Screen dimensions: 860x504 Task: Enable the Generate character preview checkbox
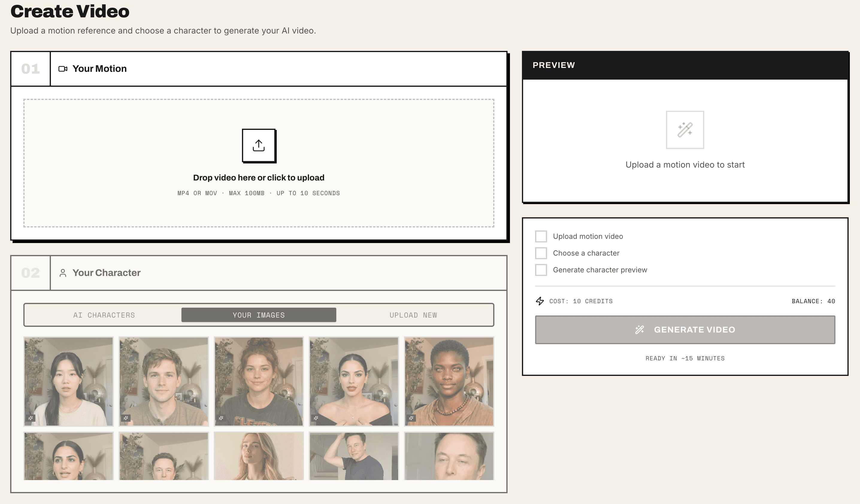(x=541, y=270)
